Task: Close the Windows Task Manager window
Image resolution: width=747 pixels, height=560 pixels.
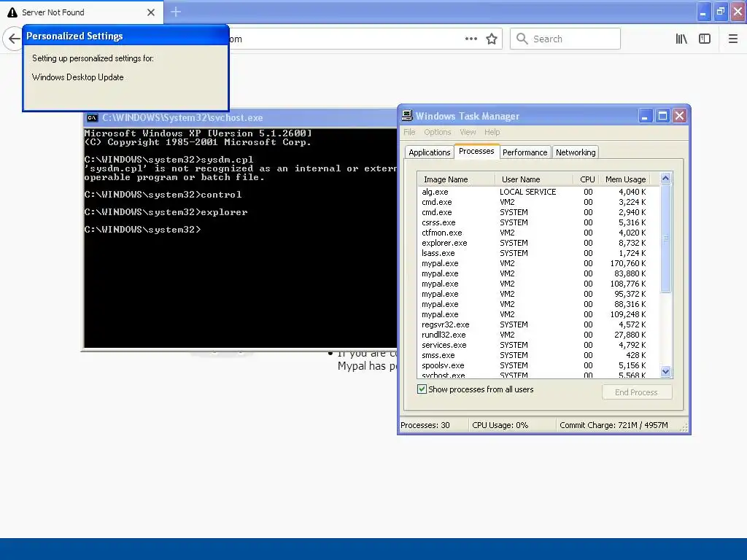Action: [679, 116]
